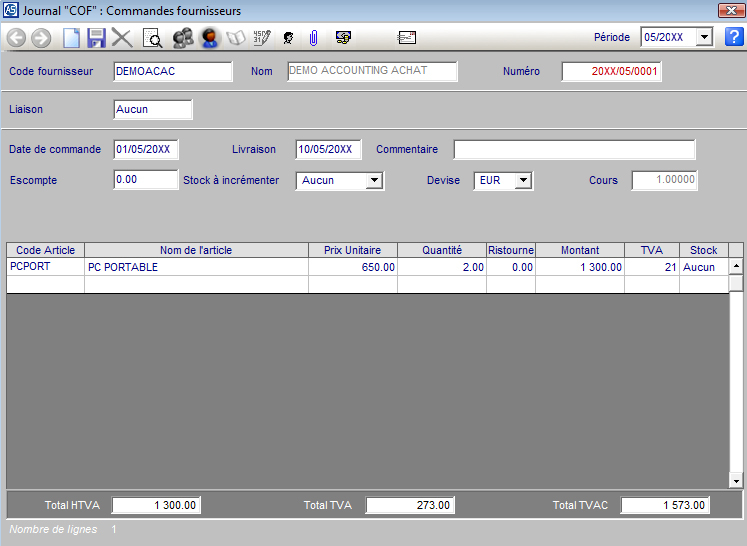Screen dimensions: 747x546
Task: Go to the previous document with the back arrow
Action: pos(16,38)
